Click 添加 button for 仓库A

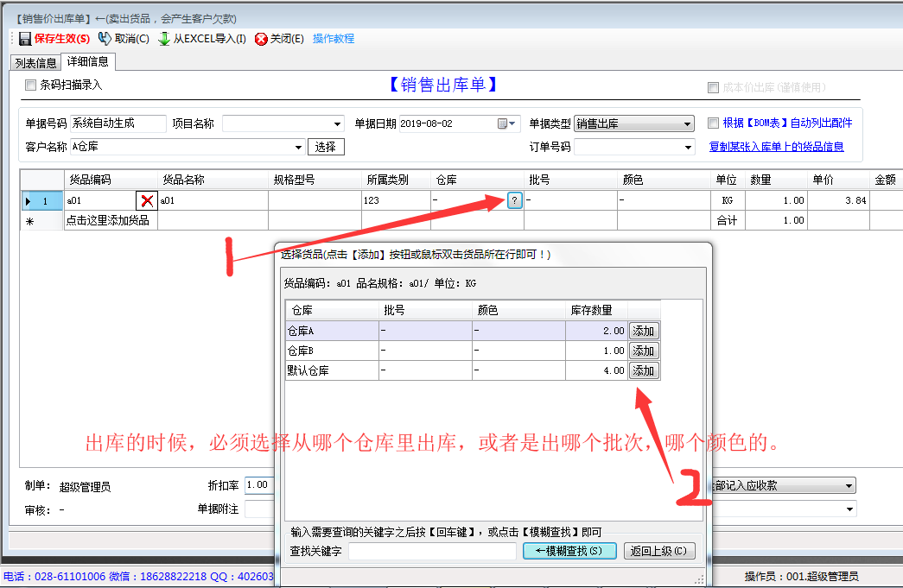pyautogui.click(x=643, y=331)
